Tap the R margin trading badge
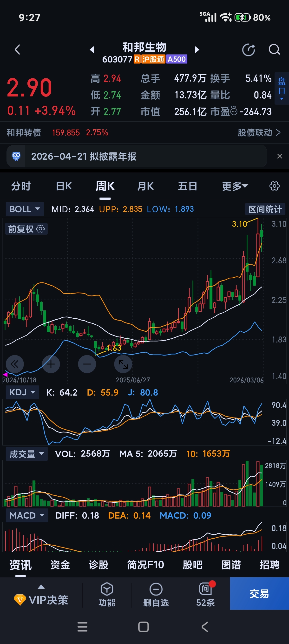 137,59
